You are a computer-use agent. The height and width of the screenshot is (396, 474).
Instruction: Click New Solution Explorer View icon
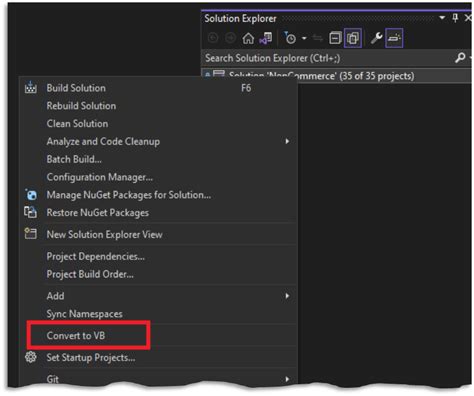31,233
